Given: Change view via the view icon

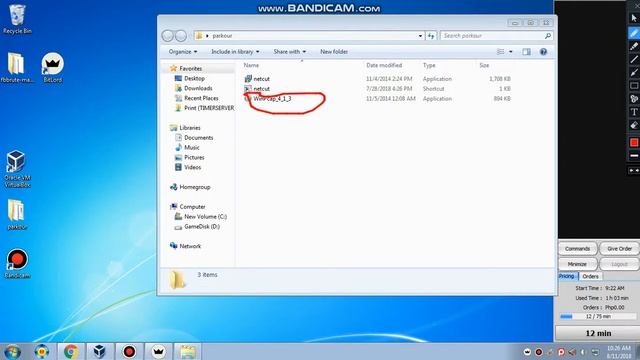Looking at the screenshot, I should [500, 52].
